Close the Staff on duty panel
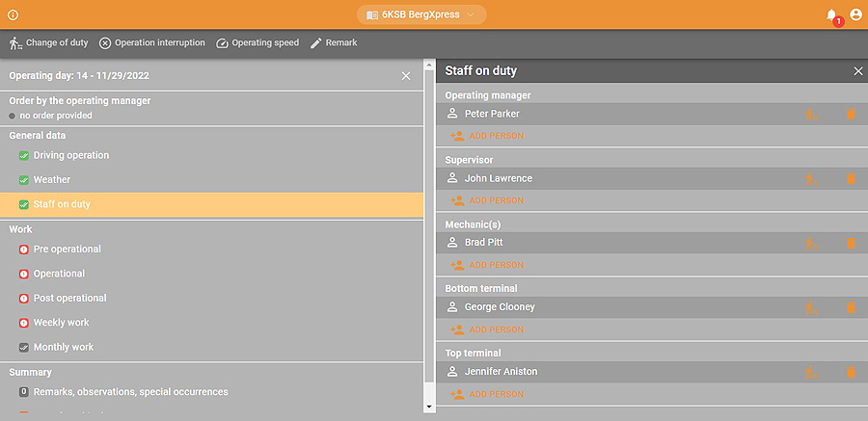The image size is (868, 421). [858, 71]
